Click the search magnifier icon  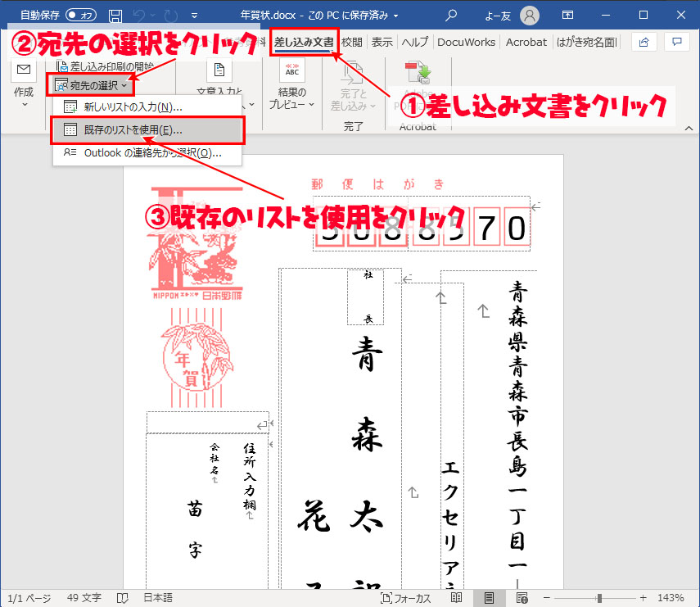pos(451,16)
